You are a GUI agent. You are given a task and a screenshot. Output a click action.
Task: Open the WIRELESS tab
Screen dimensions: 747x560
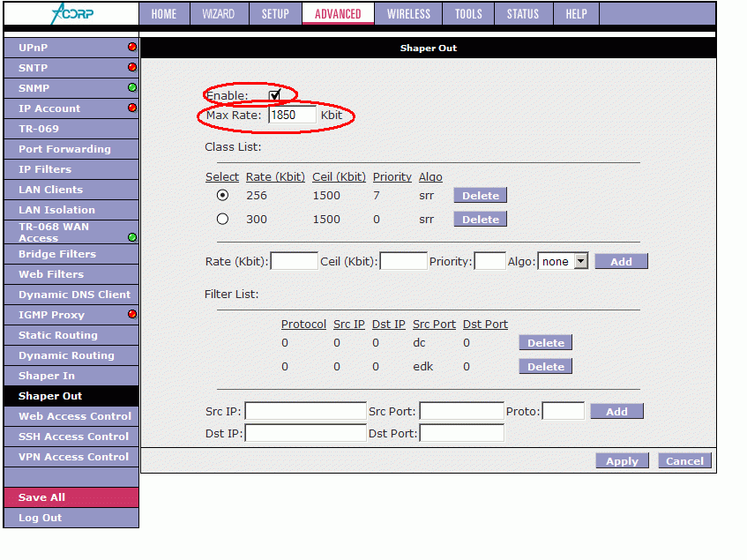pyautogui.click(x=408, y=14)
